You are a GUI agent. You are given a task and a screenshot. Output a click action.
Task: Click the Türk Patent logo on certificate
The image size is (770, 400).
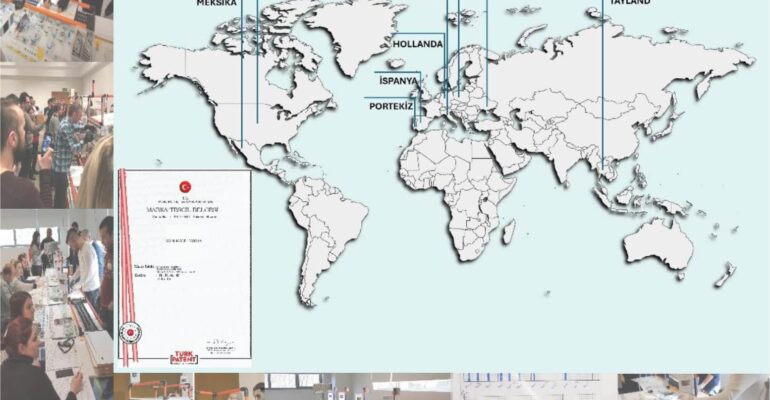pyautogui.click(x=184, y=357)
